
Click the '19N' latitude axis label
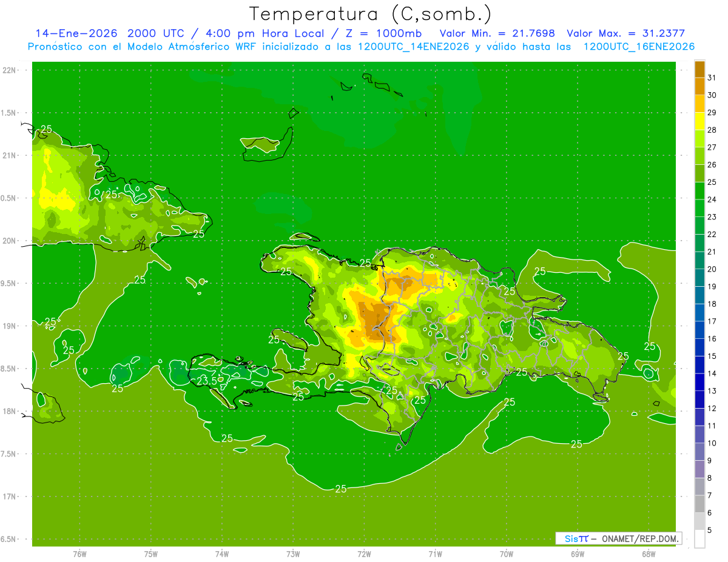[x=9, y=326]
